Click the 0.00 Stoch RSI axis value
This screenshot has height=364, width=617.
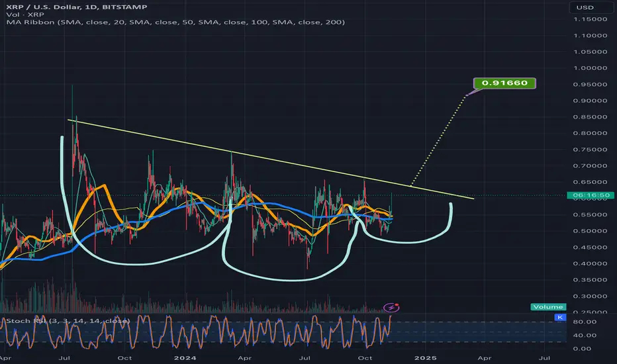[x=583, y=349]
